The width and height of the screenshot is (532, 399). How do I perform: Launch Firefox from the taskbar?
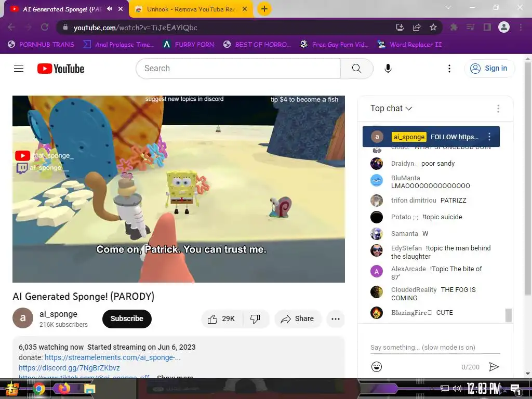click(x=64, y=388)
